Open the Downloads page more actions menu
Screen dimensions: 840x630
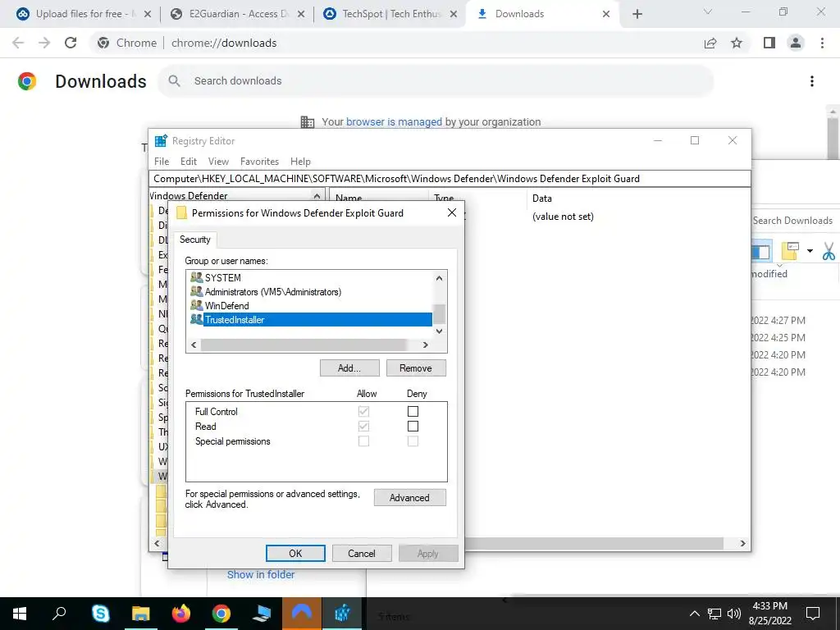pos(812,81)
